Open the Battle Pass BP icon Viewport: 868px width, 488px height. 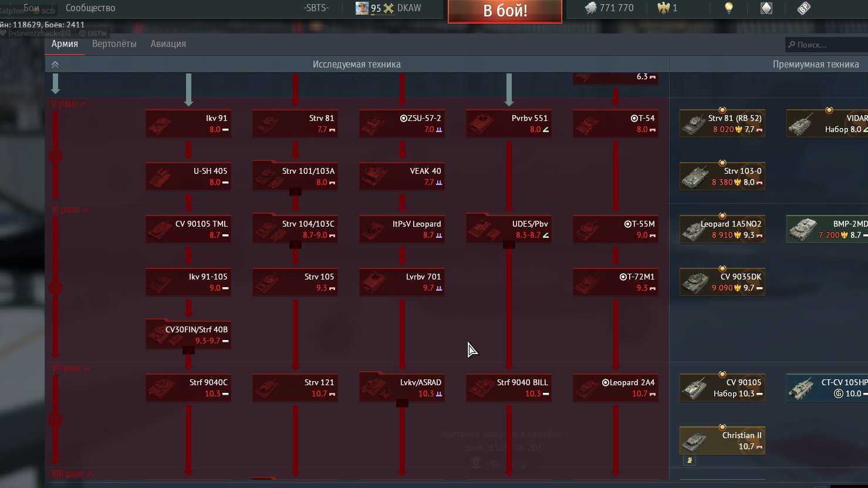click(x=803, y=8)
